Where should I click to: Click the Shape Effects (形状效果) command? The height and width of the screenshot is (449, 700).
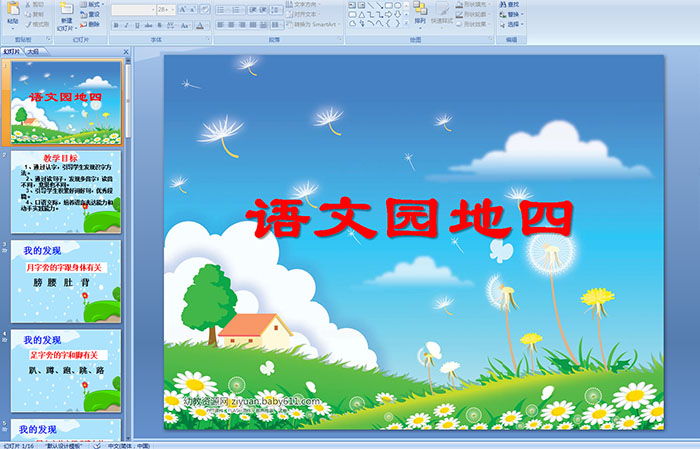[472, 24]
